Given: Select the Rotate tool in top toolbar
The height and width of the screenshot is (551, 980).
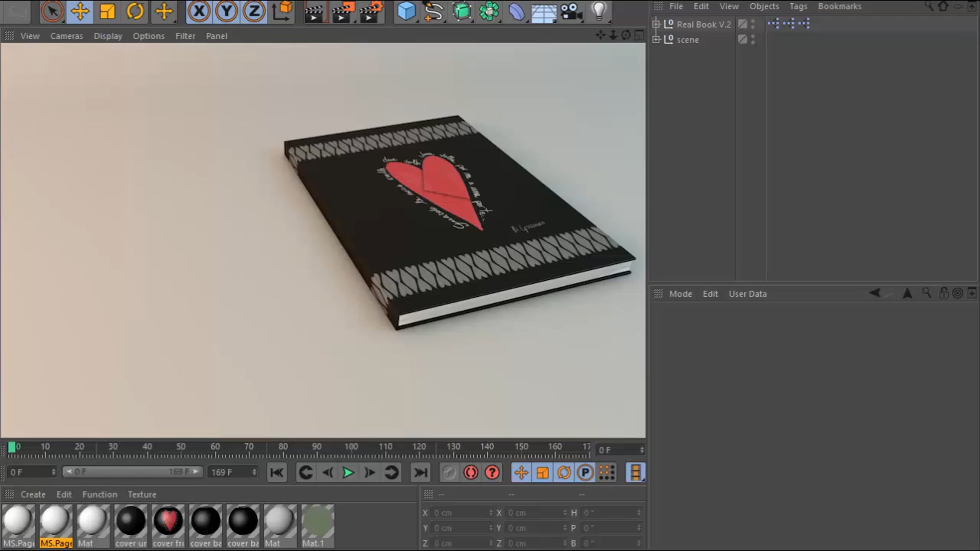Looking at the screenshot, I should (135, 11).
